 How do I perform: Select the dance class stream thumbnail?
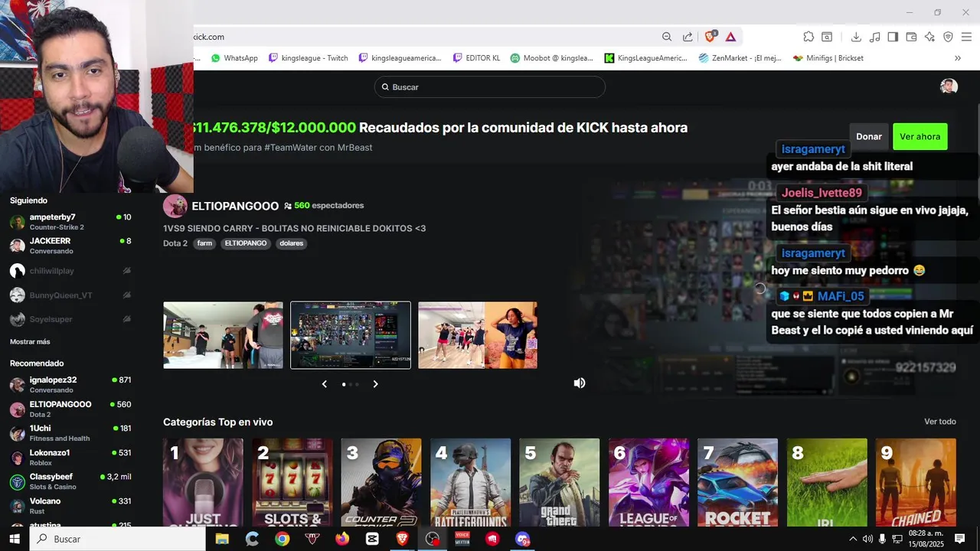pos(478,335)
